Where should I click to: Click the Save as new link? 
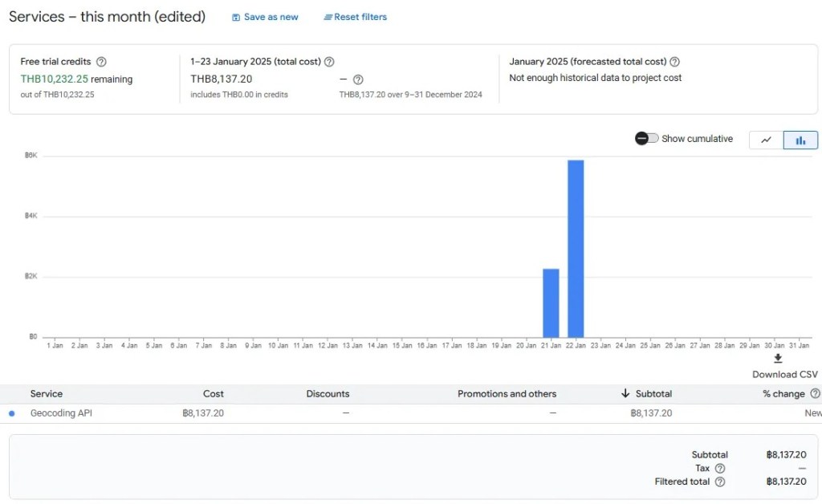click(x=271, y=18)
